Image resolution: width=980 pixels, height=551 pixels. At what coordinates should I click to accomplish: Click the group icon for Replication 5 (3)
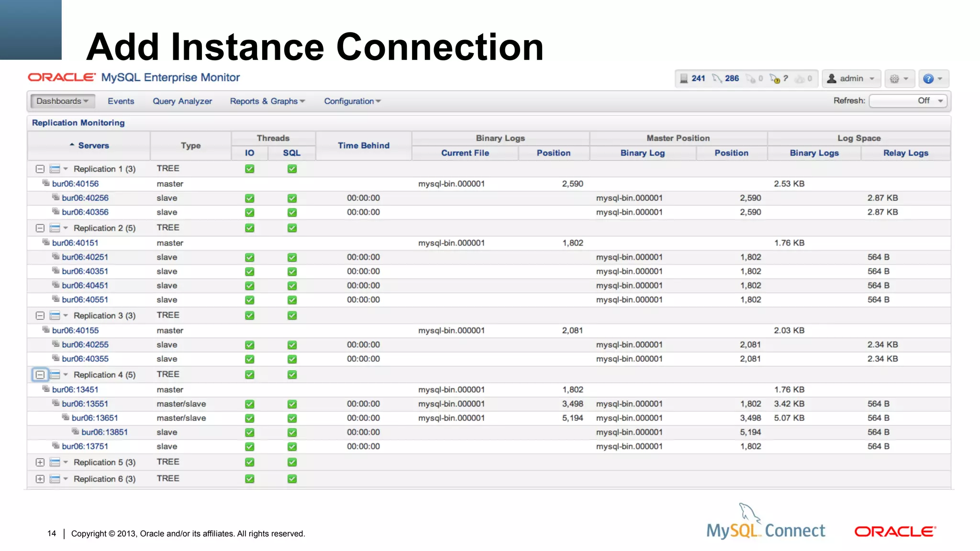tap(55, 463)
